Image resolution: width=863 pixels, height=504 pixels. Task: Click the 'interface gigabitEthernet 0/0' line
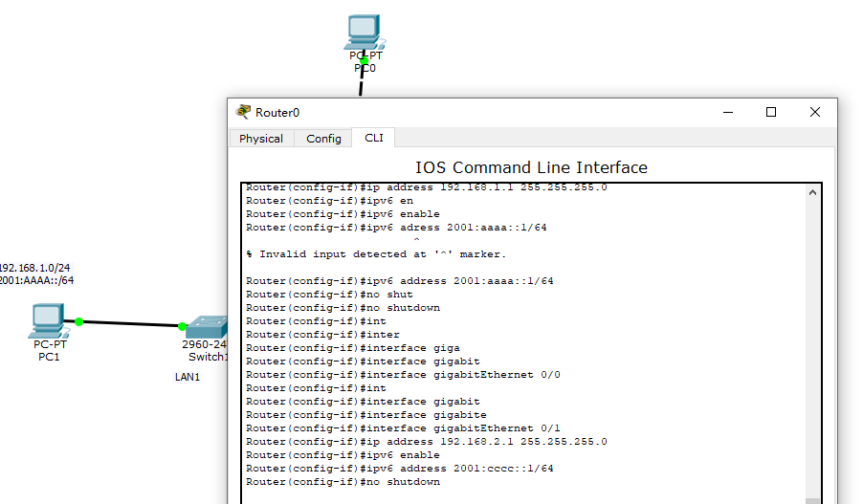[403, 375]
